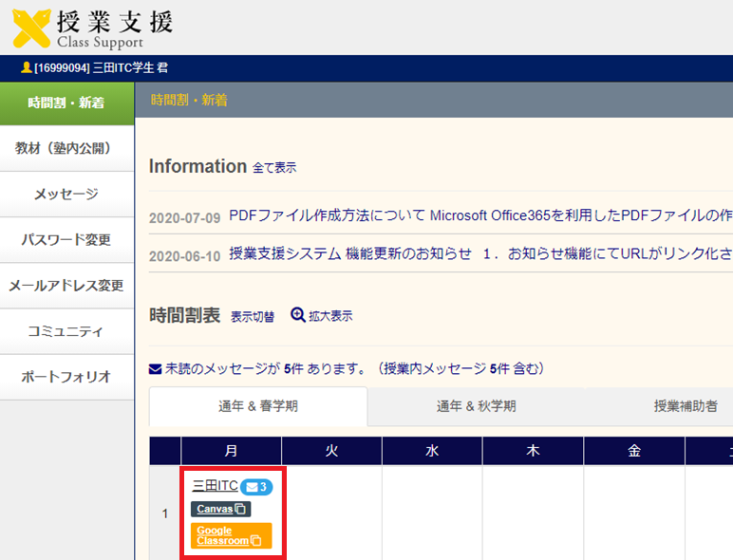Open 教材（塾内公開） from the sidebar
The height and width of the screenshot is (560, 733).
click(66, 148)
